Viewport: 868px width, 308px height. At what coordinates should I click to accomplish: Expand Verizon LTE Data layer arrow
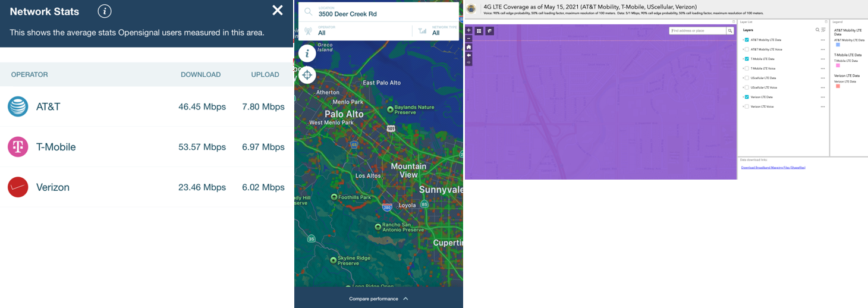743,97
